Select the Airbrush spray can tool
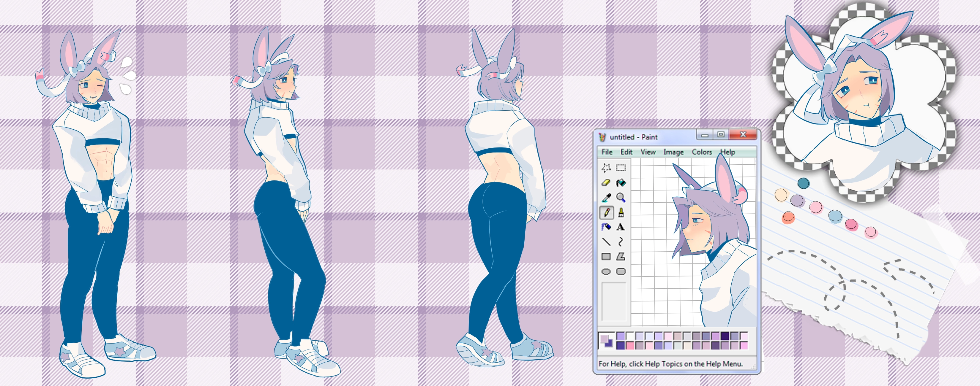 click(x=606, y=227)
